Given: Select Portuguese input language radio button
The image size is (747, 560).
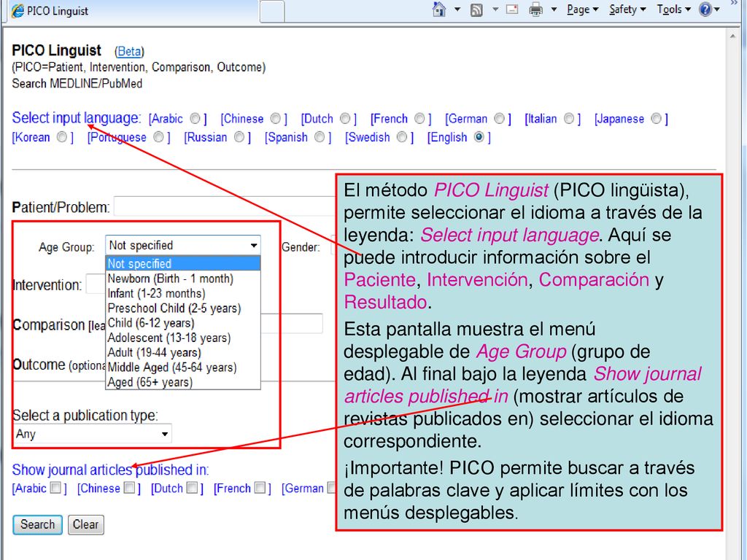Looking at the screenshot, I should click(x=158, y=137).
